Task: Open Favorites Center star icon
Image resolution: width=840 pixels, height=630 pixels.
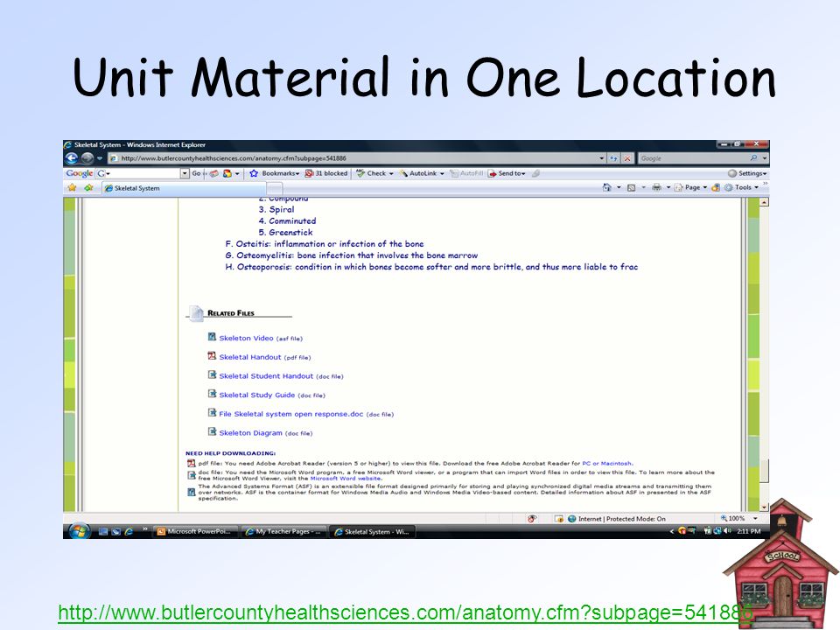Action: (72, 187)
